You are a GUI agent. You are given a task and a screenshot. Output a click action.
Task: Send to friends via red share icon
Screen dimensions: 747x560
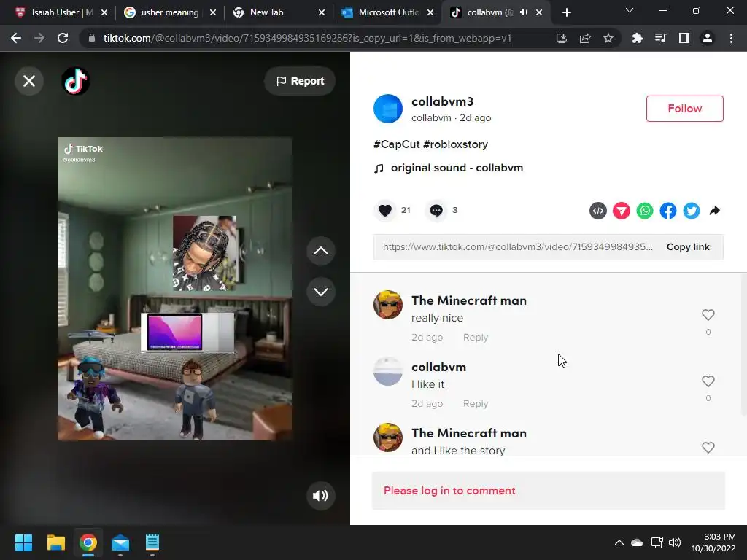622,211
